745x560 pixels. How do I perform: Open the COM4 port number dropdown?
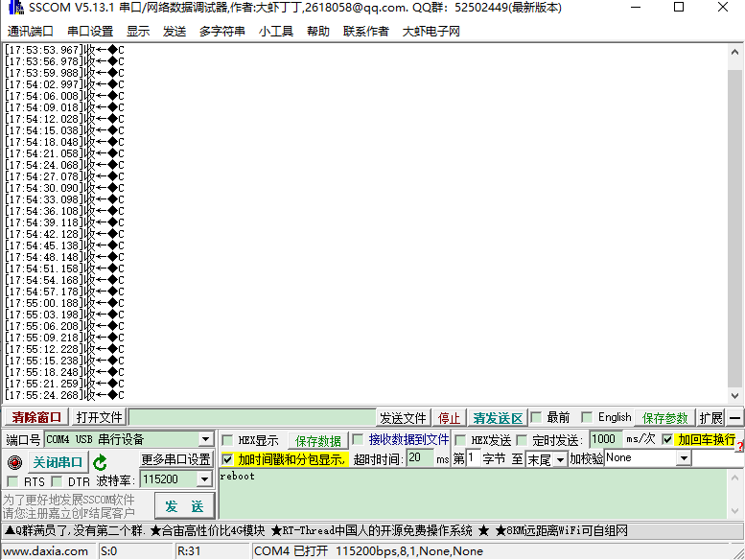[205, 439]
